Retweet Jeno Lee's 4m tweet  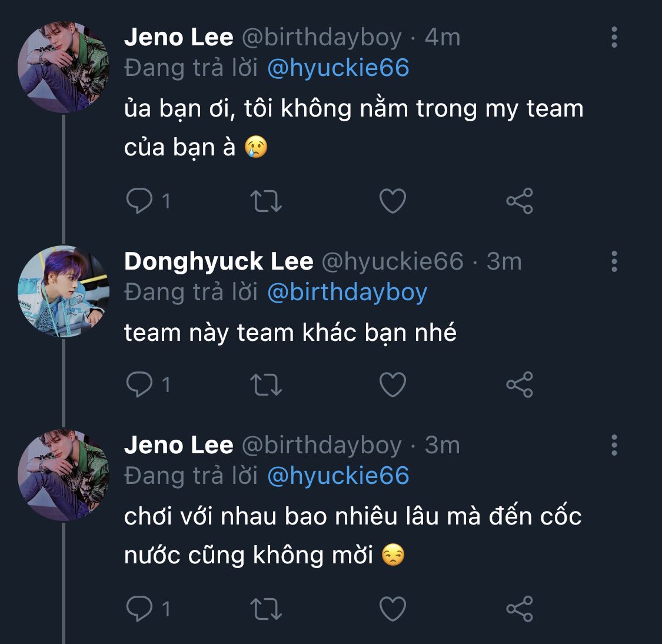266,201
